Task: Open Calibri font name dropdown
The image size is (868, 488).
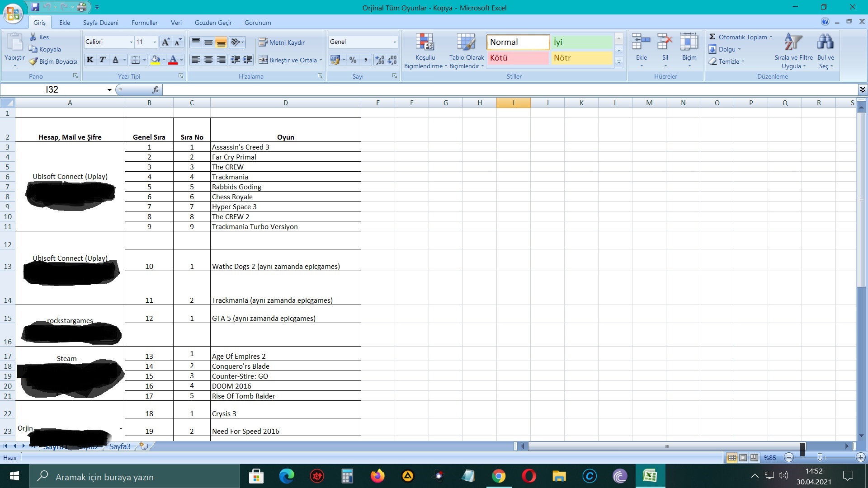Action: [x=131, y=42]
